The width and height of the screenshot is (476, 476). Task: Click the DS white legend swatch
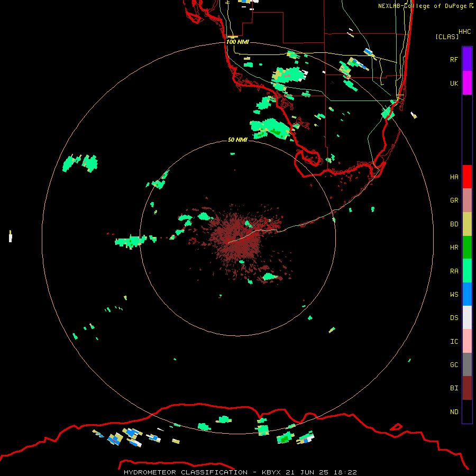(x=467, y=317)
